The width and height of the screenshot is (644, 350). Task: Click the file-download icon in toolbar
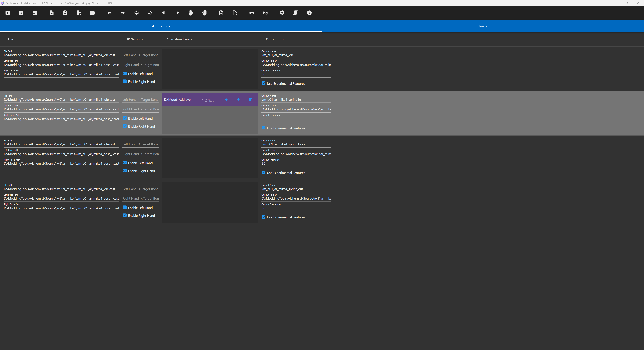(65, 13)
